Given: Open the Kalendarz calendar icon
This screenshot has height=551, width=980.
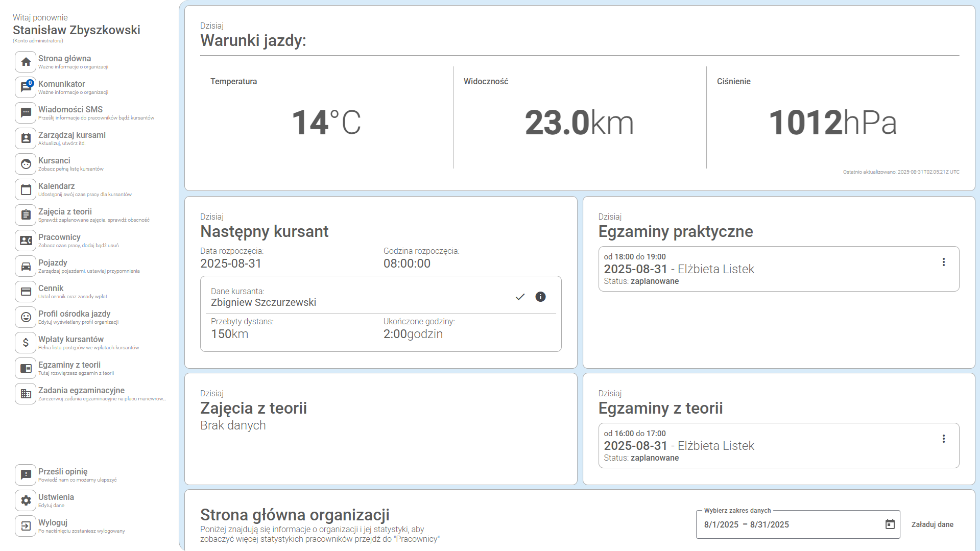Looking at the screenshot, I should point(26,189).
